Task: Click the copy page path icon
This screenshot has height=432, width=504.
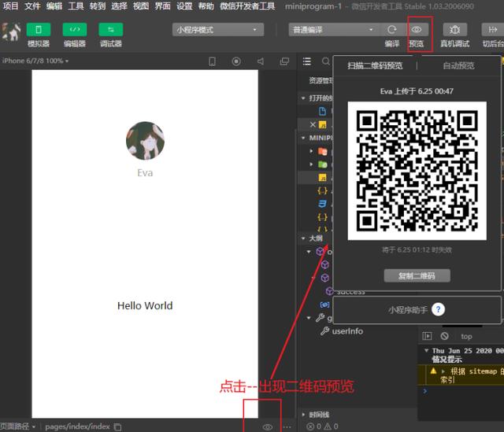Action: (x=117, y=426)
